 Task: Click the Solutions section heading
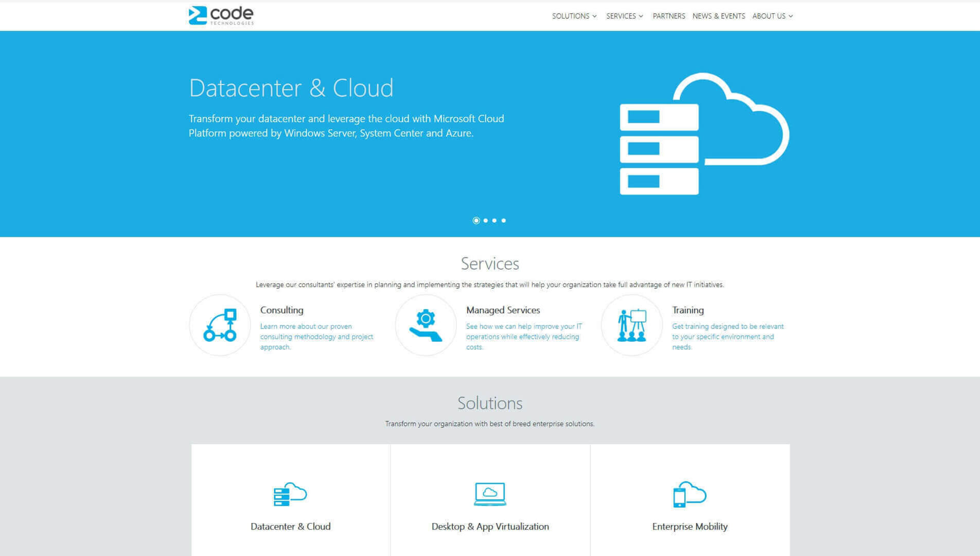pyautogui.click(x=490, y=403)
